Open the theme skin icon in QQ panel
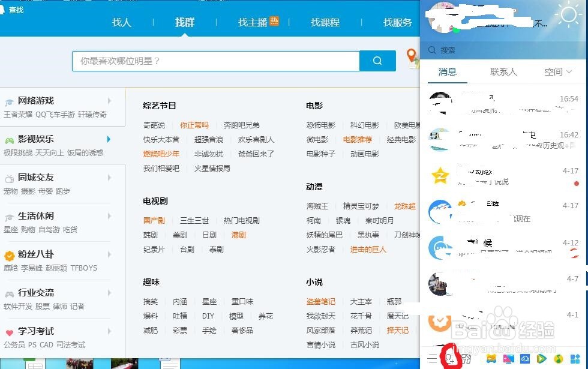This screenshot has height=369, width=588. click(x=467, y=359)
